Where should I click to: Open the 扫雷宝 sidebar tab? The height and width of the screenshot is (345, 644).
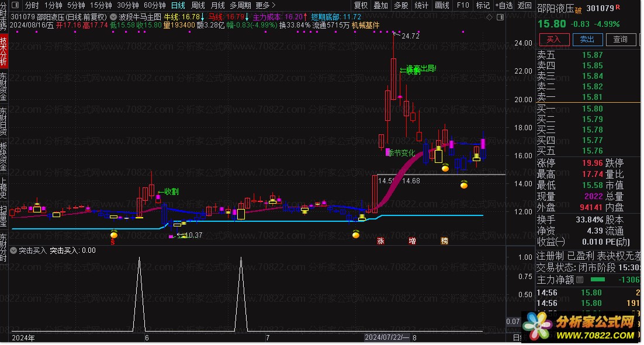(4, 216)
